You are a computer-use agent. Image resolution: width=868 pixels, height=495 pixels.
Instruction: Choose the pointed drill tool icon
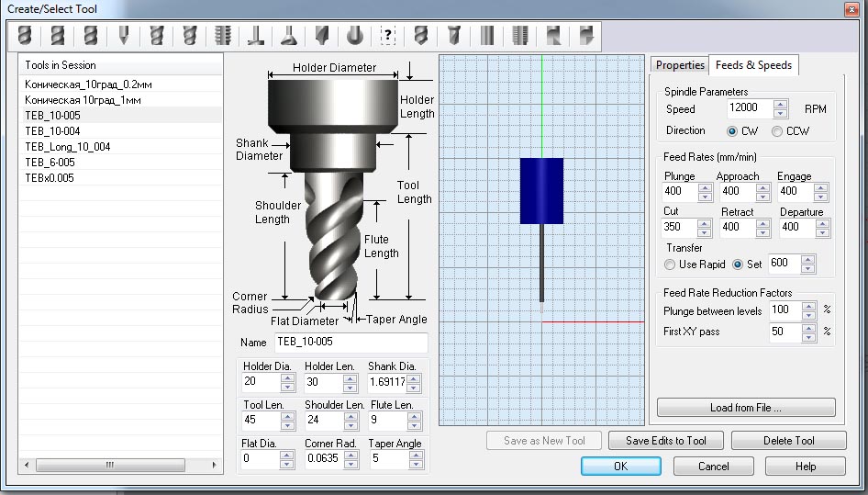coord(123,36)
